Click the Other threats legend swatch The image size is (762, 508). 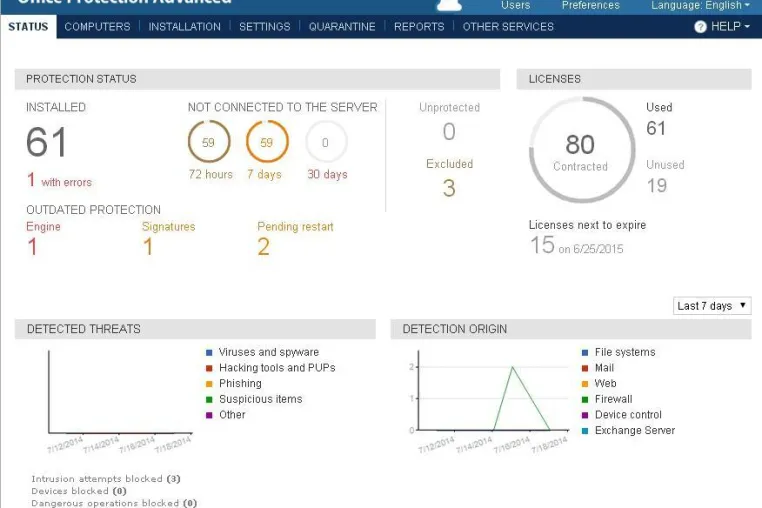pos(209,415)
